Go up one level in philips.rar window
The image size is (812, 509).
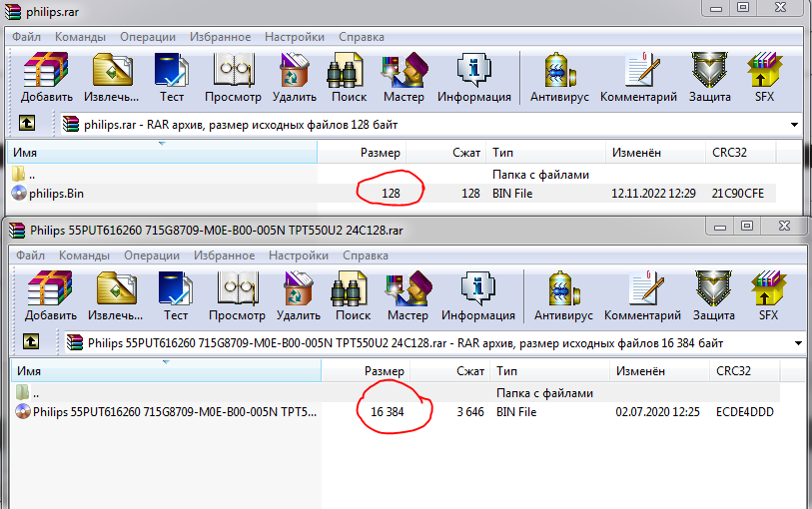pos(27,123)
